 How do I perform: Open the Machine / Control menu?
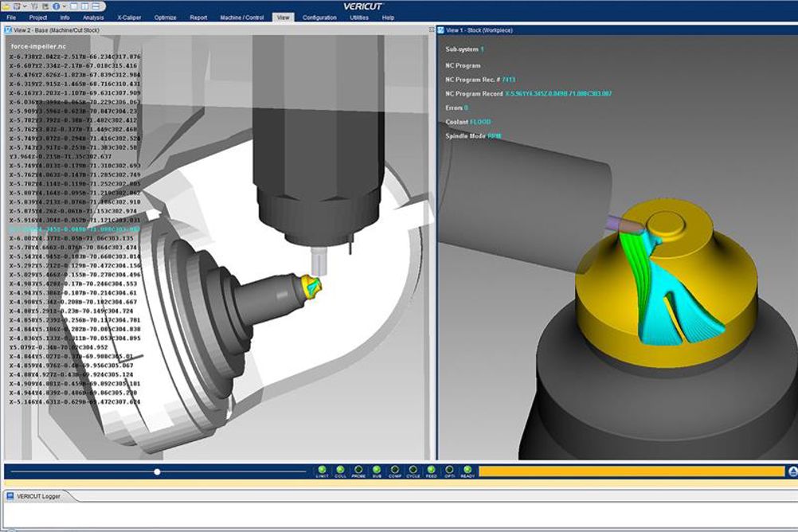click(242, 18)
